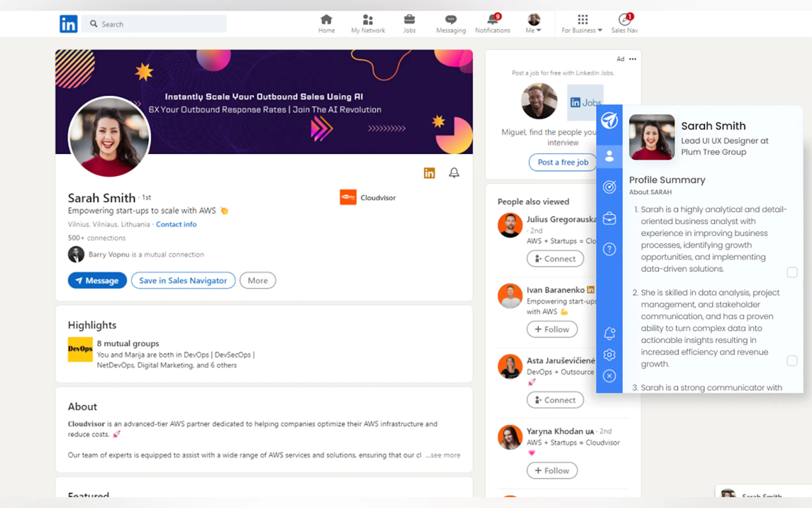The width and height of the screenshot is (812, 508).
Task: Click the paper plane icon in blue sidebar
Action: click(609, 120)
